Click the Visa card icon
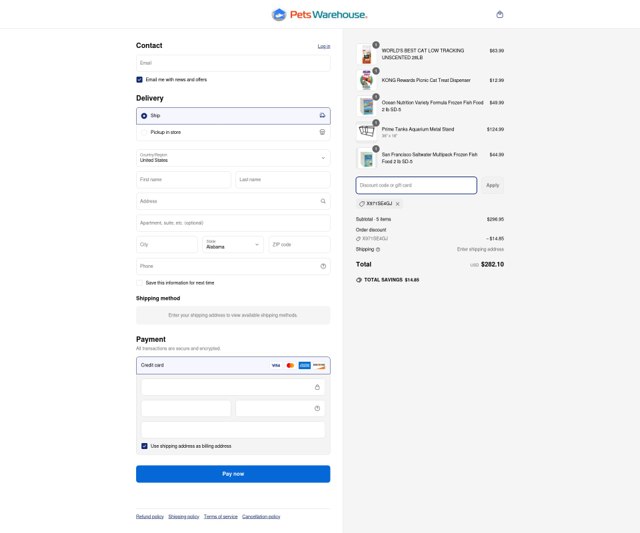Screen dimensions: 640x533 (276, 365)
